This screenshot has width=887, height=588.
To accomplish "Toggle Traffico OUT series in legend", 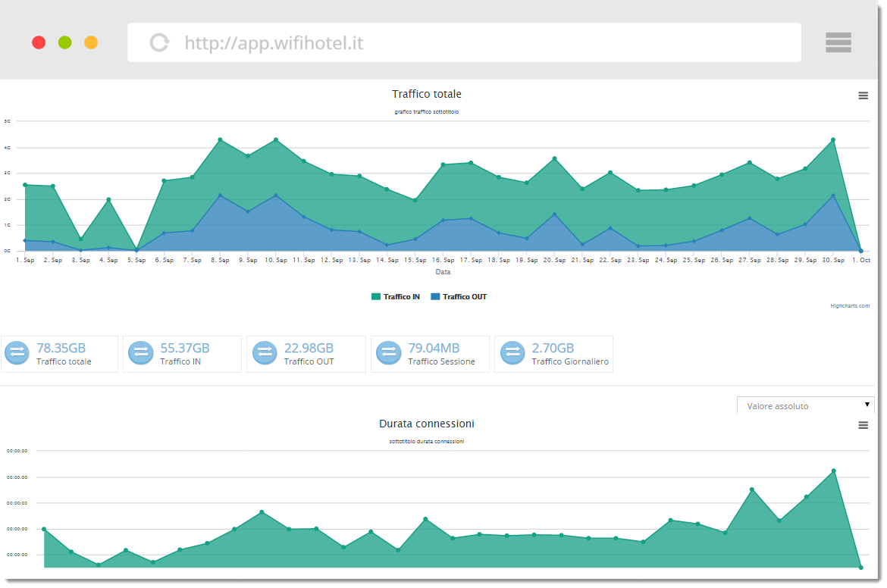I will tap(464, 297).
